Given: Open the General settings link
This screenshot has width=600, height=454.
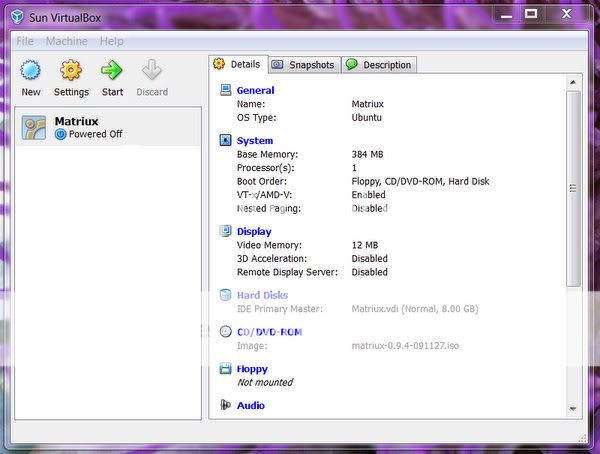Looking at the screenshot, I should tap(255, 90).
